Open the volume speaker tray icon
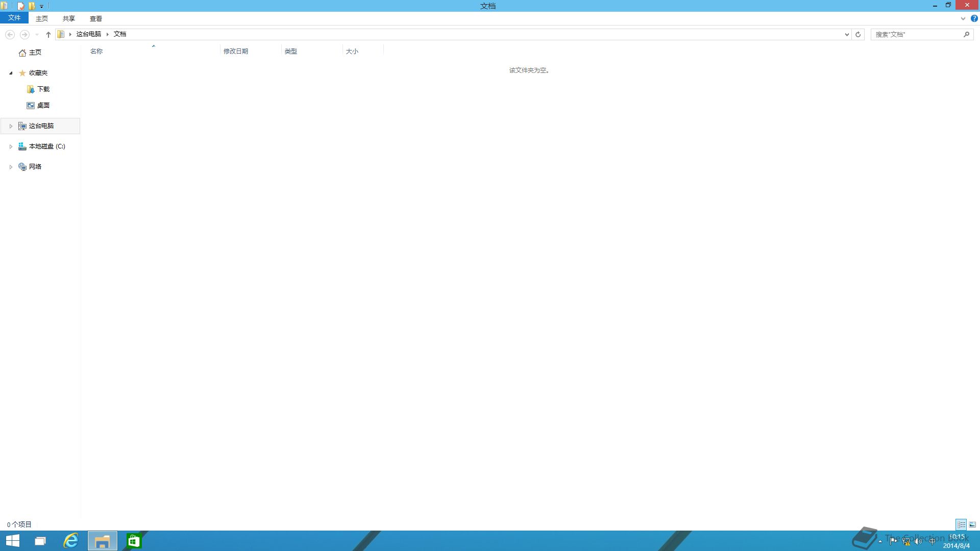The height and width of the screenshot is (551, 980). [919, 541]
